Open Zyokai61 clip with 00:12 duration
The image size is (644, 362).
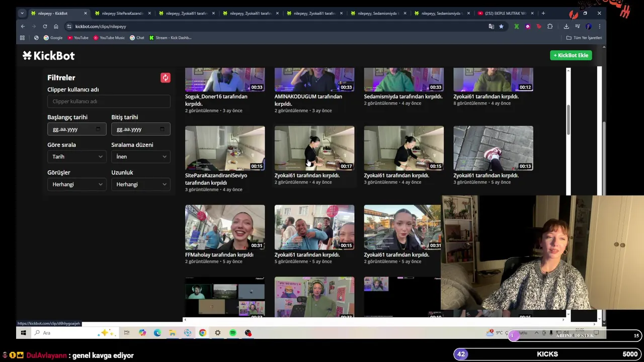[x=494, y=79]
